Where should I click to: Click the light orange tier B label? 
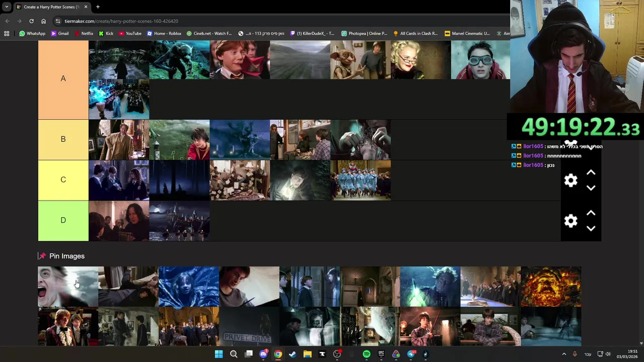(63, 139)
